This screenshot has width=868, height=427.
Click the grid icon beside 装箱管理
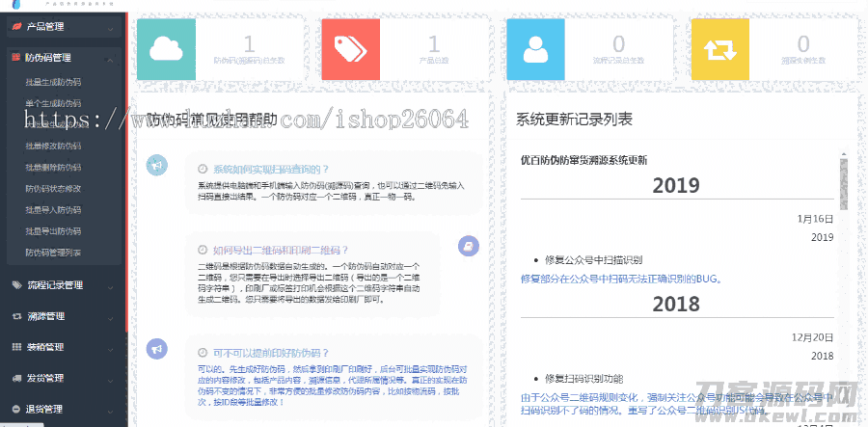(x=16, y=347)
